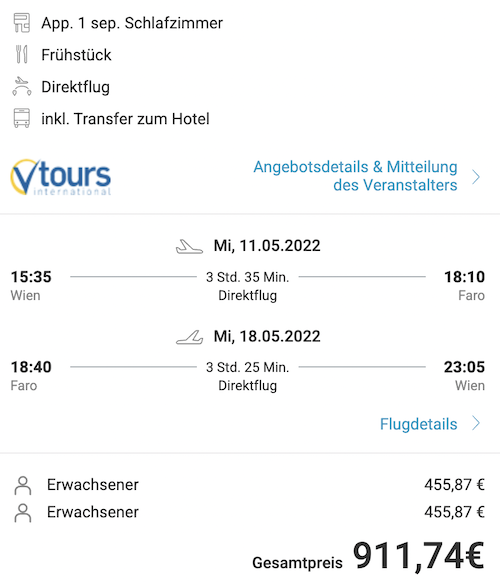Click the return flight takeoff plane icon
Image resolution: width=500 pixels, height=582 pixels.
tap(189, 337)
